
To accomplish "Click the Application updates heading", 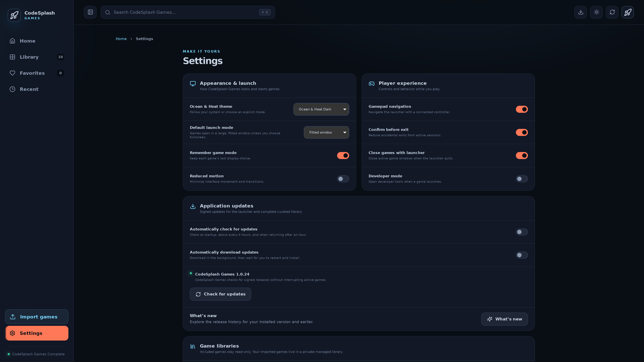I will click(227, 206).
